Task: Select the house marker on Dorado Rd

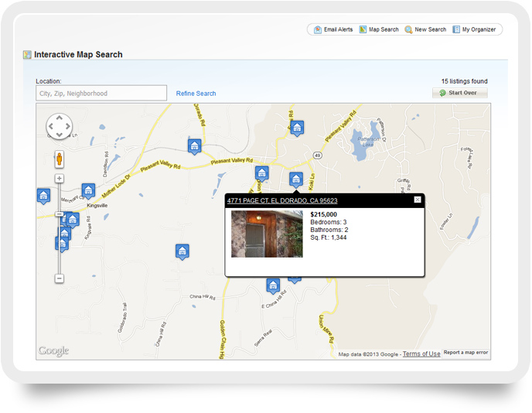Action: tap(194, 147)
